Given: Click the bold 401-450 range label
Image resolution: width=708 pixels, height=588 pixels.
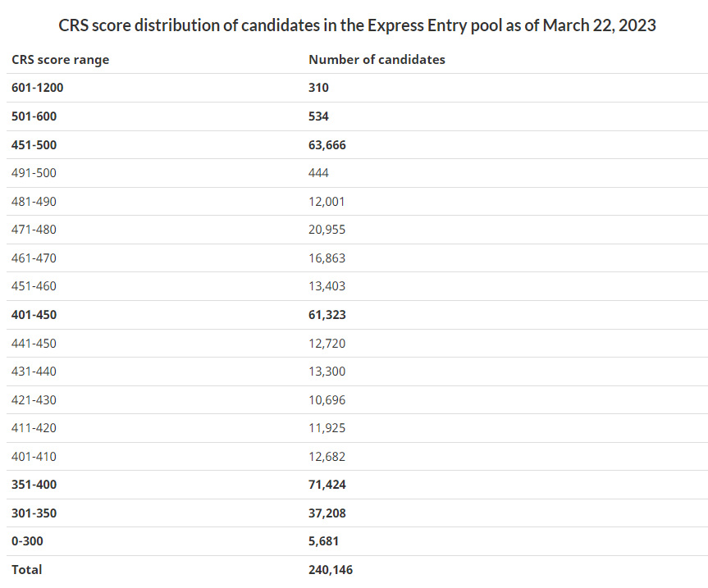Looking at the screenshot, I should coord(34,315).
